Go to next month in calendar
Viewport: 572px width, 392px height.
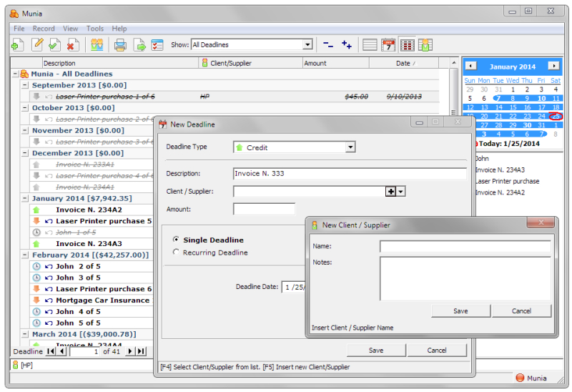coord(553,66)
